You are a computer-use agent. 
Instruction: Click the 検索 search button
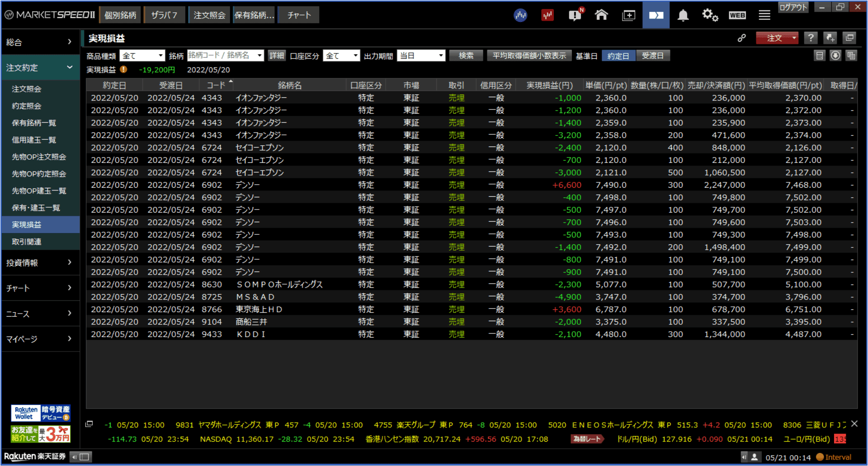(x=466, y=56)
